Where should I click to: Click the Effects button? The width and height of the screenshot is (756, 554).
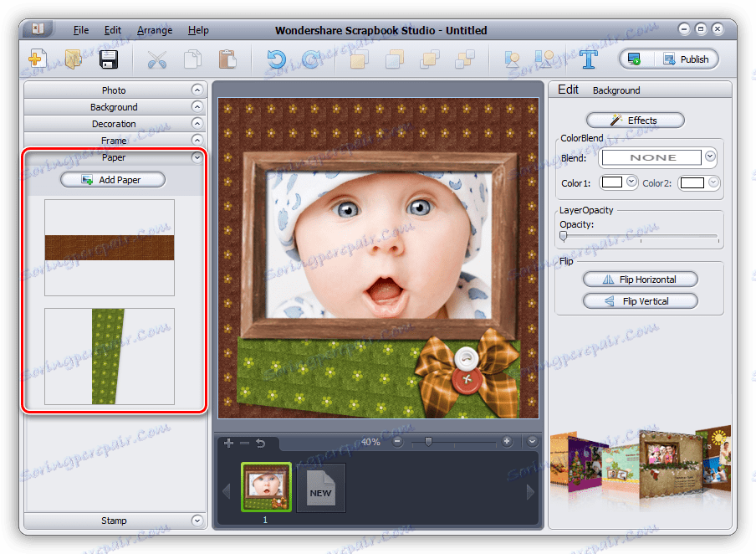(634, 120)
